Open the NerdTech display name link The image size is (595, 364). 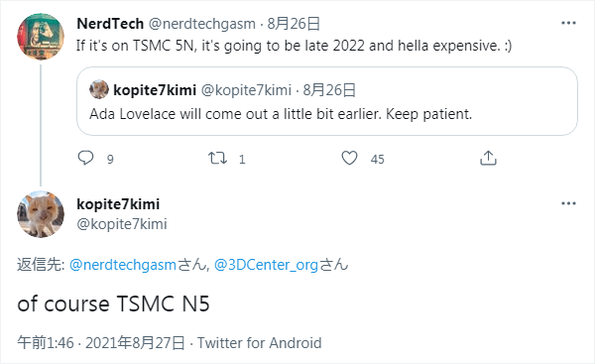(110, 24)
